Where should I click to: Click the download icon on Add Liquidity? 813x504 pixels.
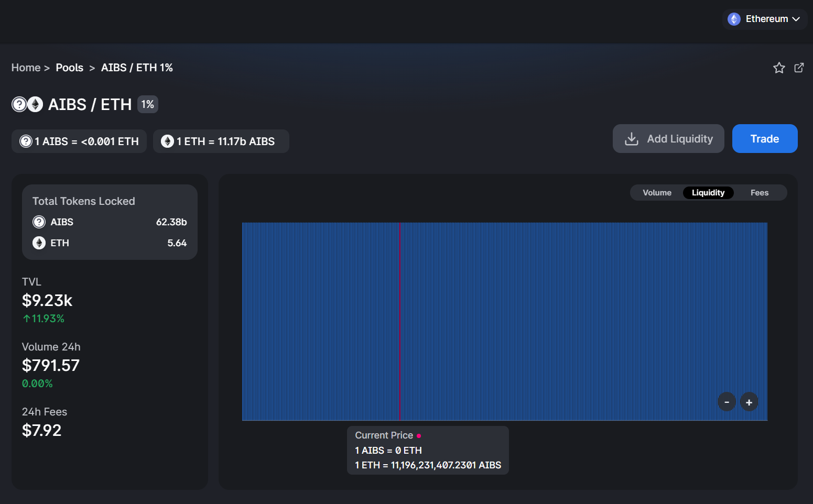point(632,139)
